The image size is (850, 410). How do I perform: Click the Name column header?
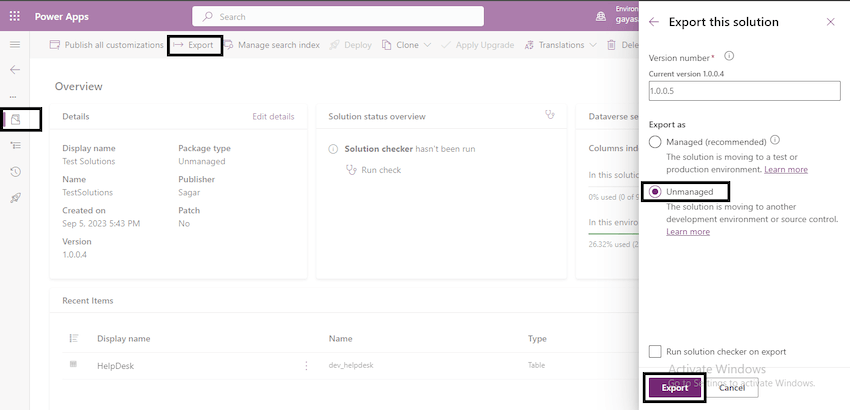pyautogui.click(x=340, y=338)
